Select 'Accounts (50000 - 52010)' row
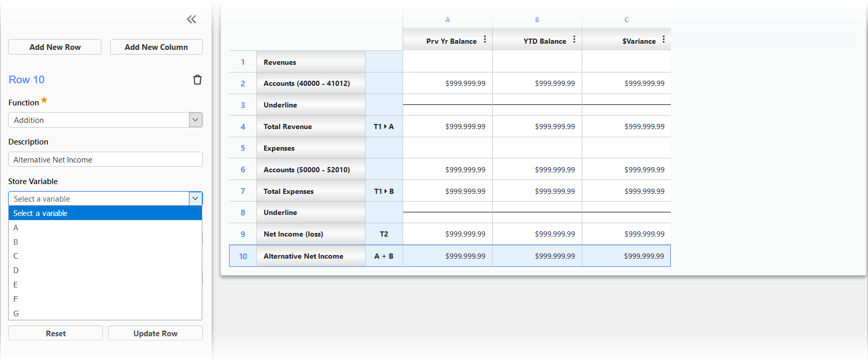The image size is (868, 362). [311, 170]
